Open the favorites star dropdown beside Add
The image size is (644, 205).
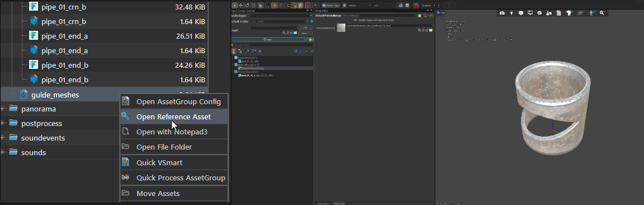(x=310, y=39)
